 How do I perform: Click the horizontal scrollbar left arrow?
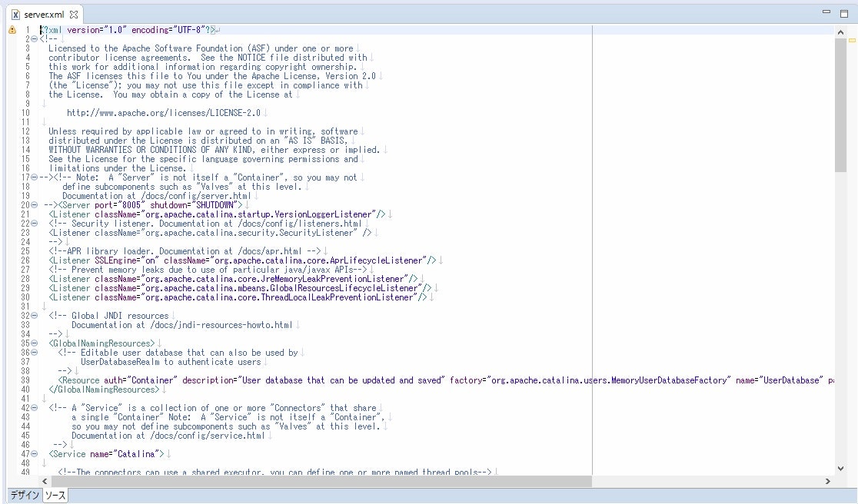[45, 482]
